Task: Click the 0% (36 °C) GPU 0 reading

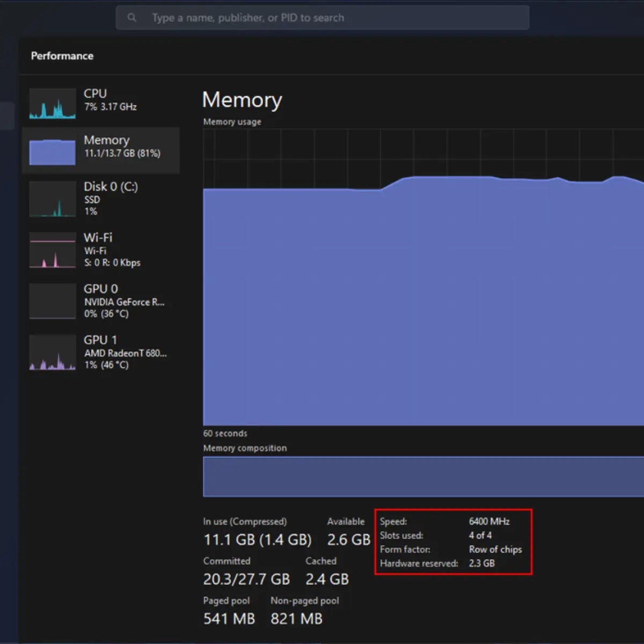Action: 106,313
